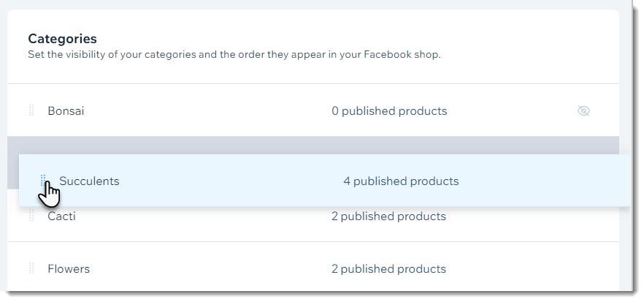Click the gray drop placeholder below Bonsai
The image size is (644, 302).
[313, 146]
